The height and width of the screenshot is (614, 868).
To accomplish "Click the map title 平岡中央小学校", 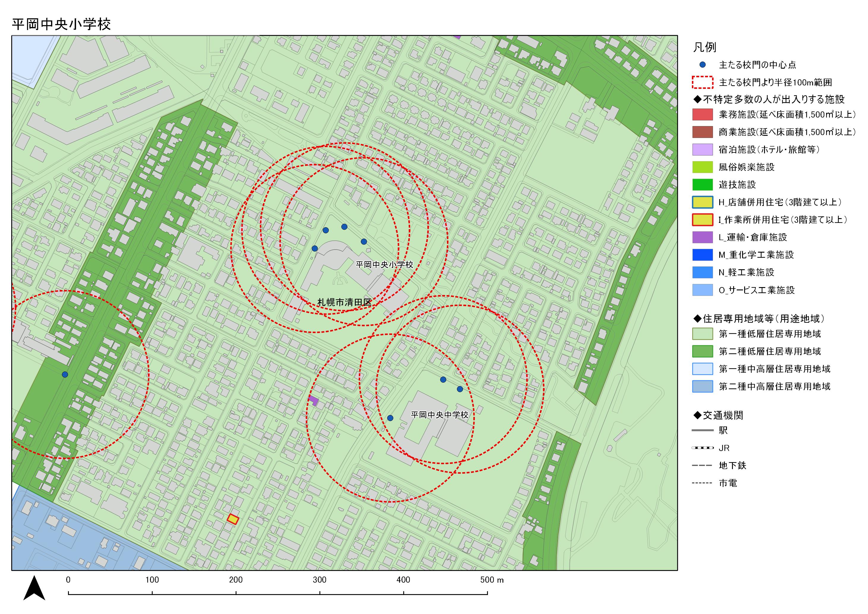I will point(61,24).
